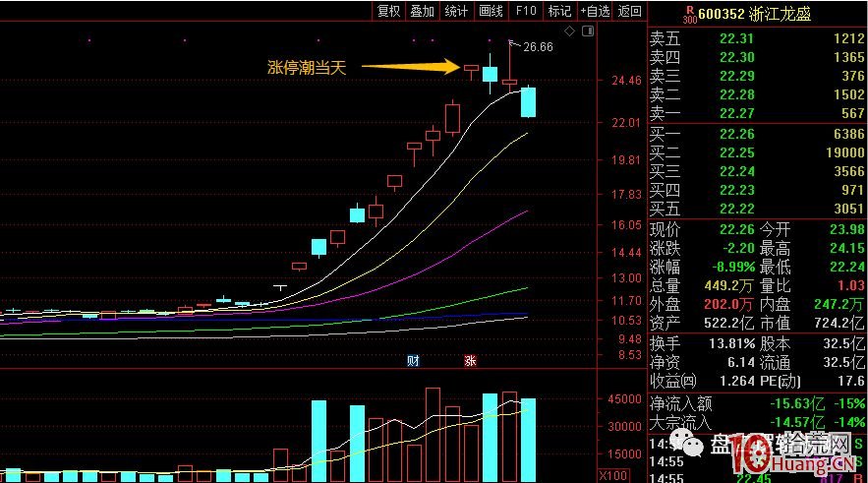Add stock with +自选 button
This screenshot has height=483, width=868.
(595, 11)
